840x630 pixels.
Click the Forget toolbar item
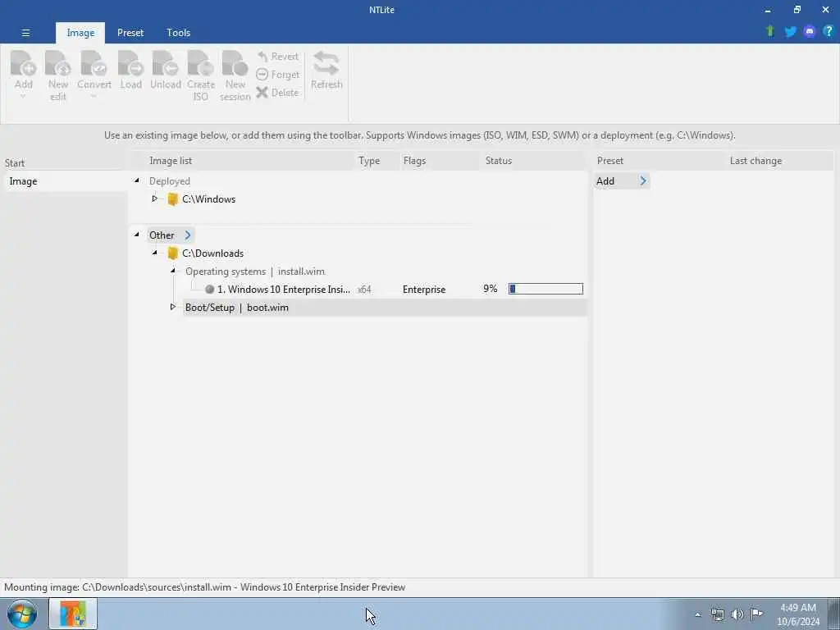[x=277, y=75]
